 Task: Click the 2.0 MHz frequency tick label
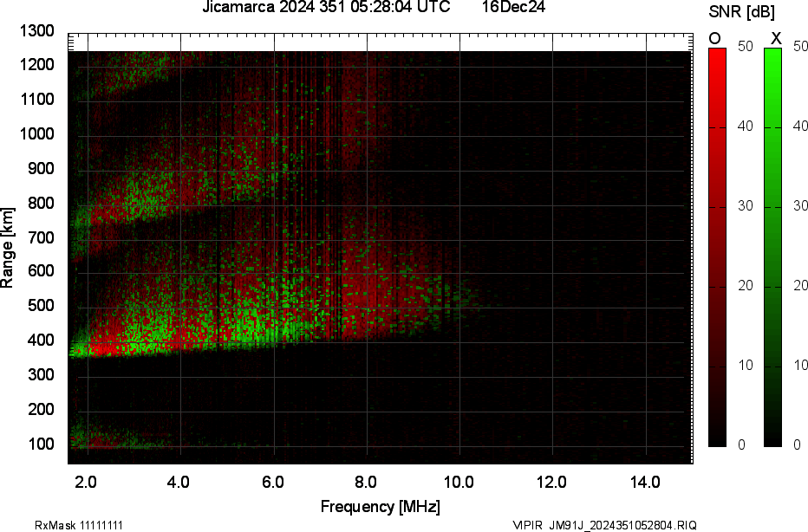pyautogui.click(x=86, y=482)
